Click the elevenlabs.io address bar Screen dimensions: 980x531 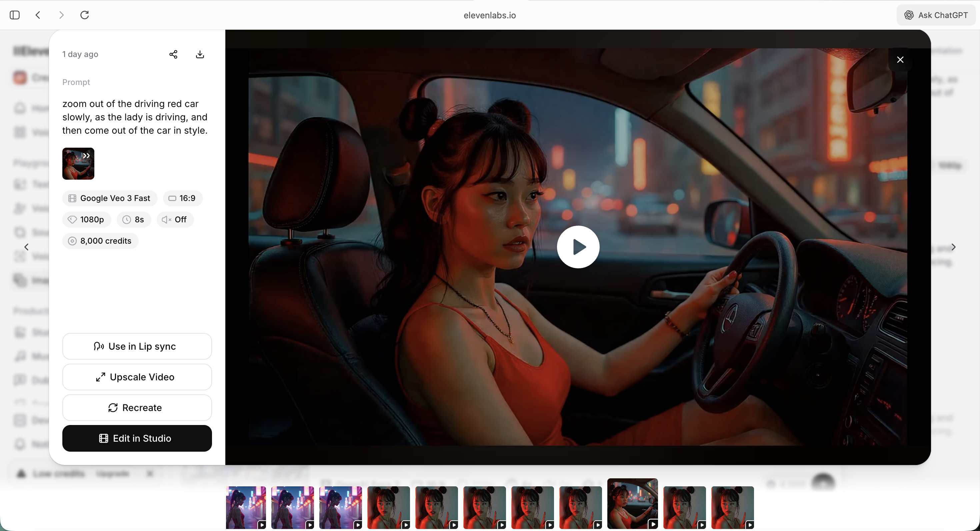coord(489,15)
